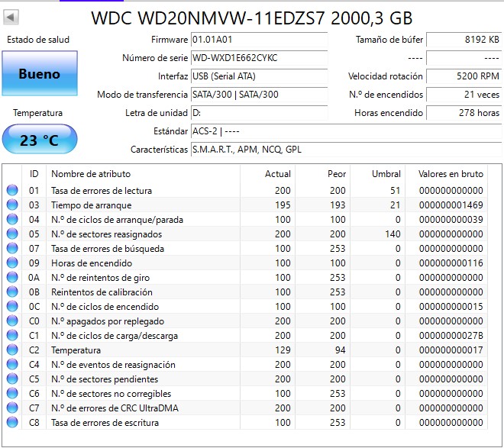Click the Letra de unidad field D:
This screenshot has width=504, height=448.
pos(259,113)
